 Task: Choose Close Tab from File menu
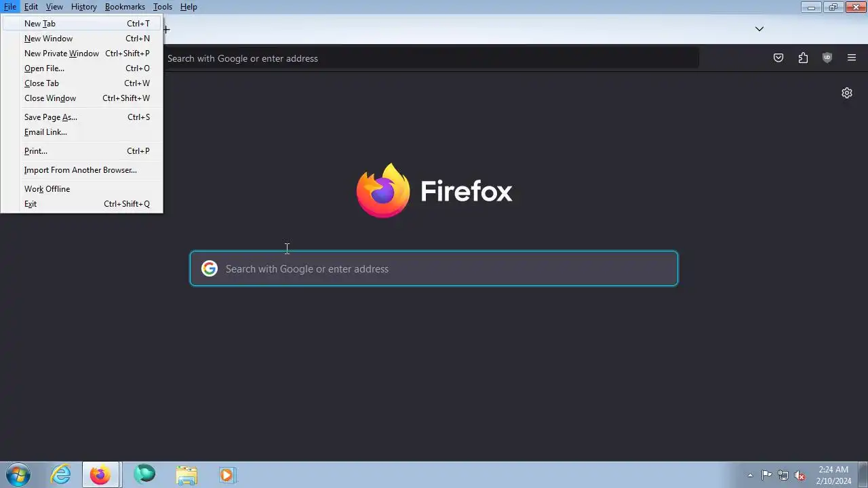pos(81,83)
